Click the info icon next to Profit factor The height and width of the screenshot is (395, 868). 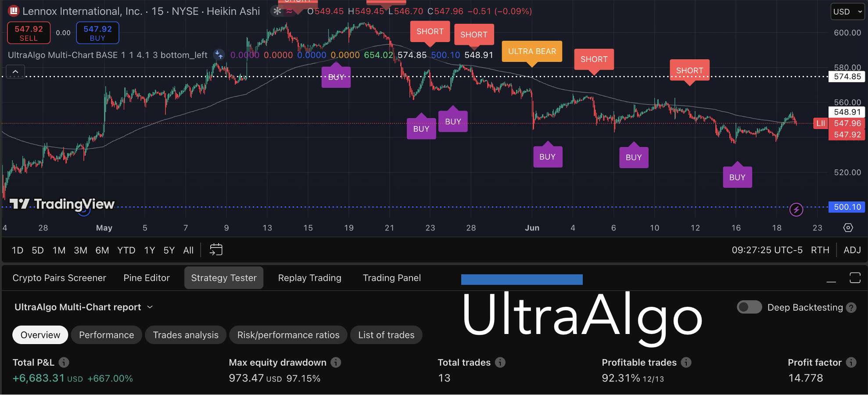coord(851,363)
